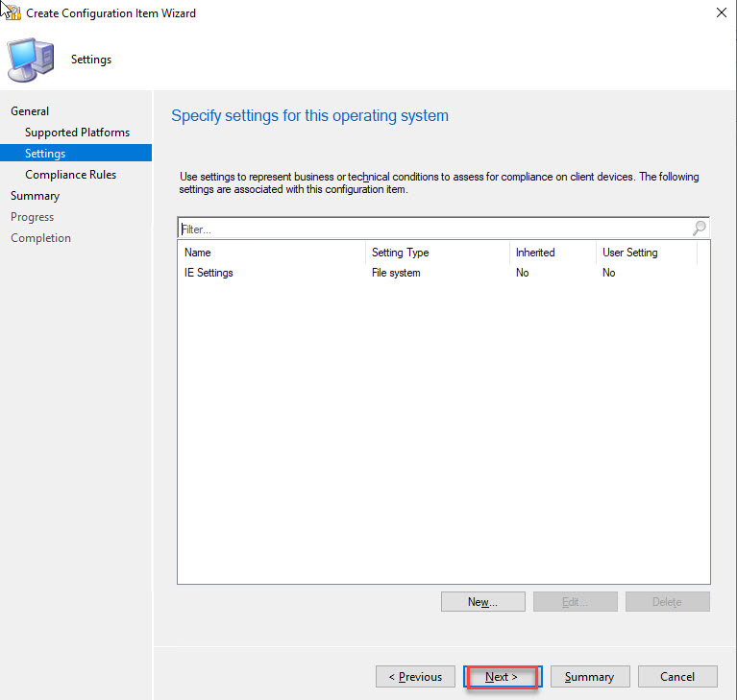Screen dimensions: 737x700
Task: Click the Settings computer icon in header
Action: [x=30, y=60]
